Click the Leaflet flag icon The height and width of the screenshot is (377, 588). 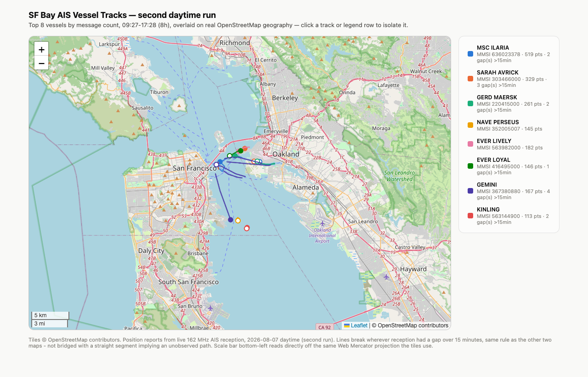[x=347, y=326]
